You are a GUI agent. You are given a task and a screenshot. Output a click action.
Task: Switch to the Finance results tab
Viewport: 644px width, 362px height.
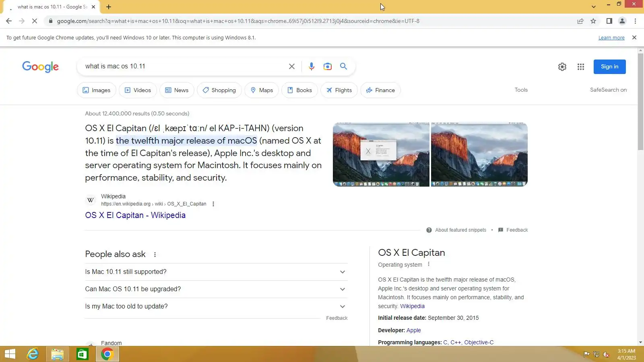[381, 90]
